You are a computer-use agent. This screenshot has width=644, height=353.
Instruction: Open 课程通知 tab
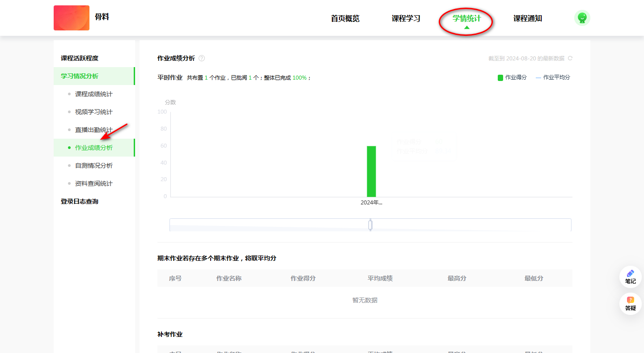tap(527, 19)
